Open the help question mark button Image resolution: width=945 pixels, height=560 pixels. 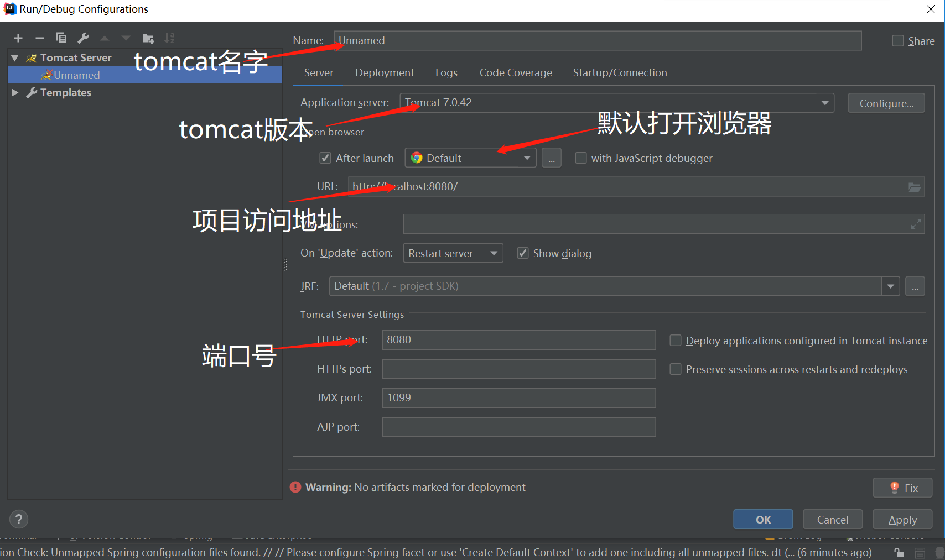pos(19,519)
